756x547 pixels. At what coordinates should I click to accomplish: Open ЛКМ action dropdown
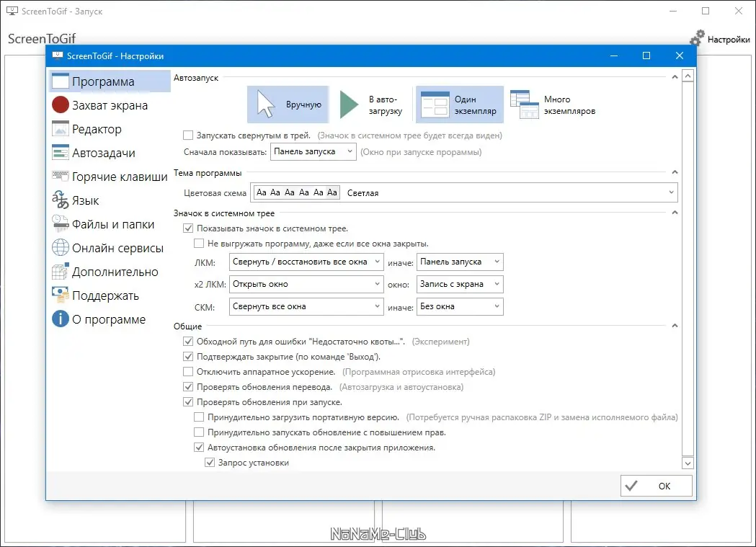click(x=306, y=262)
